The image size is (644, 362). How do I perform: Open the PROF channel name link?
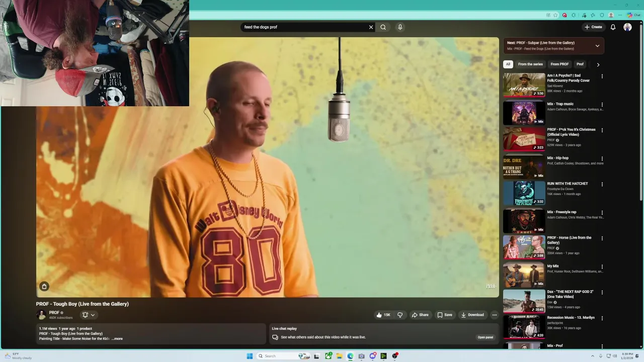54,313
